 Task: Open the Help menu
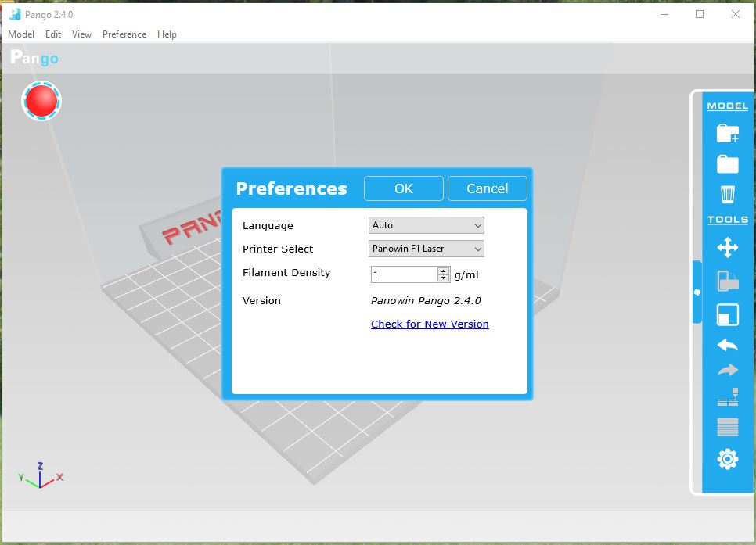tap(167, 34)
